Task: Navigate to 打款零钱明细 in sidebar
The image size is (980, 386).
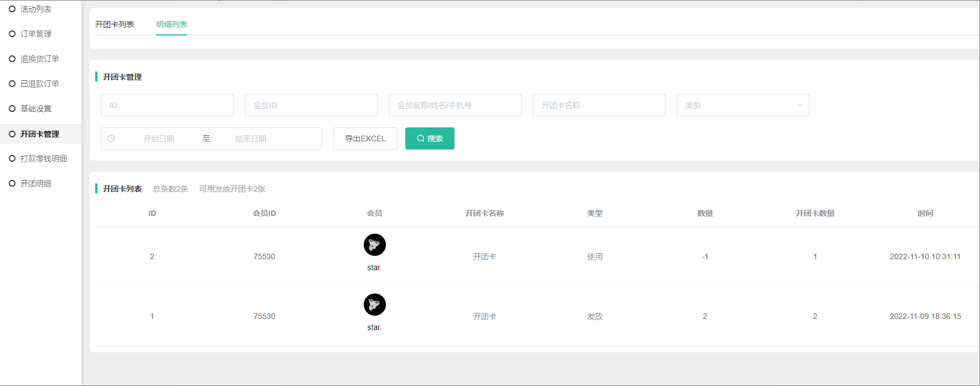Action: 43,158
